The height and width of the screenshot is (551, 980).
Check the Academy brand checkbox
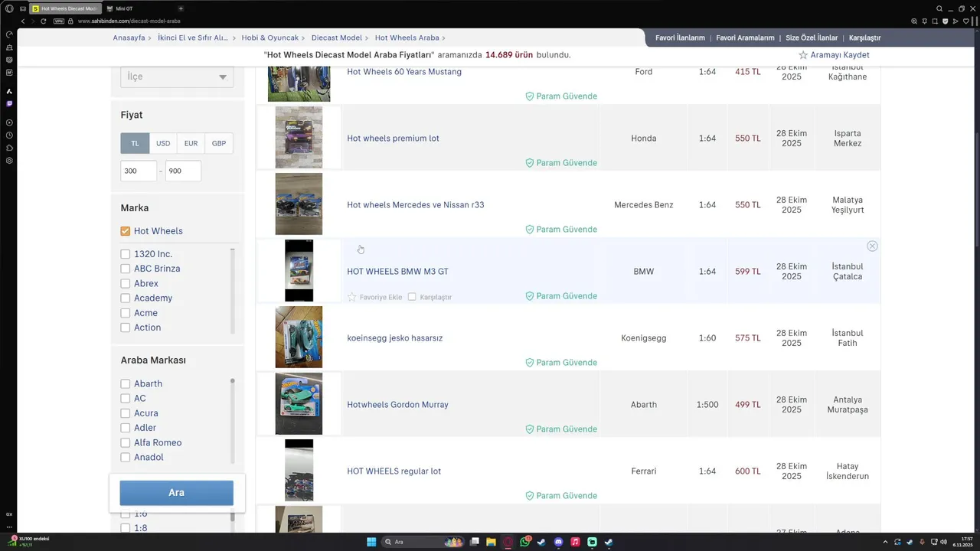pos(126,298)
